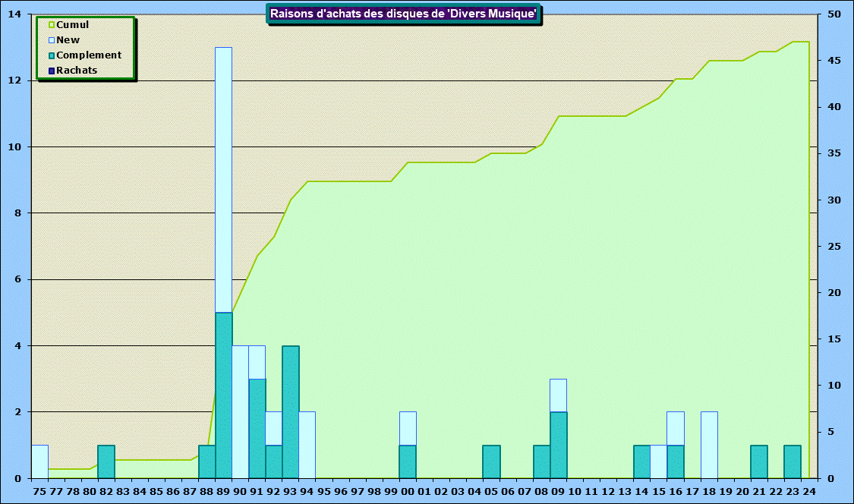The height and width of the screenshot is (504, 854).
Task: Click the light New bar for year 90
Action: click(x=240, y=411)
